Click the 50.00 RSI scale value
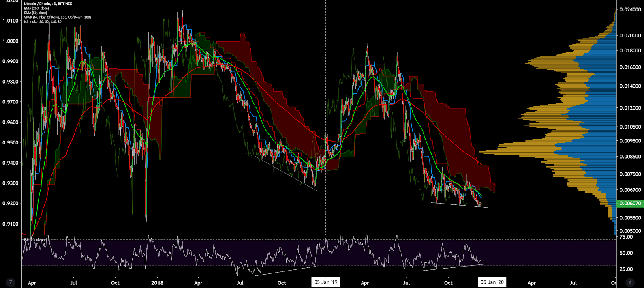The height and width of the screenshot is (288, 644). (626, 253)
